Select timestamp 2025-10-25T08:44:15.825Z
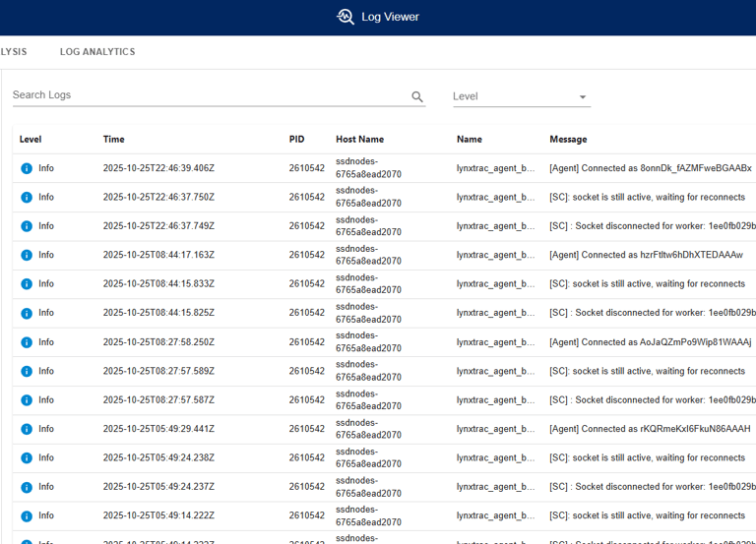Screen dimensions: 756x544 [158, 313]
